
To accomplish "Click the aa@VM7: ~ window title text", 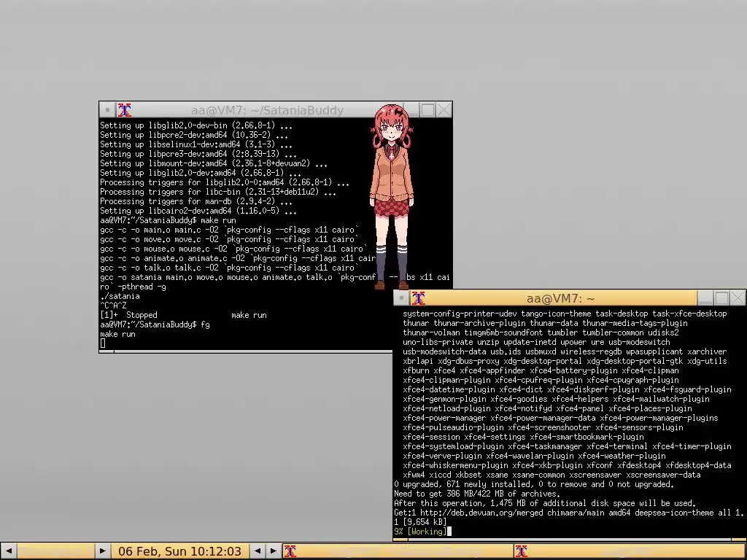I will click(560, 298).
